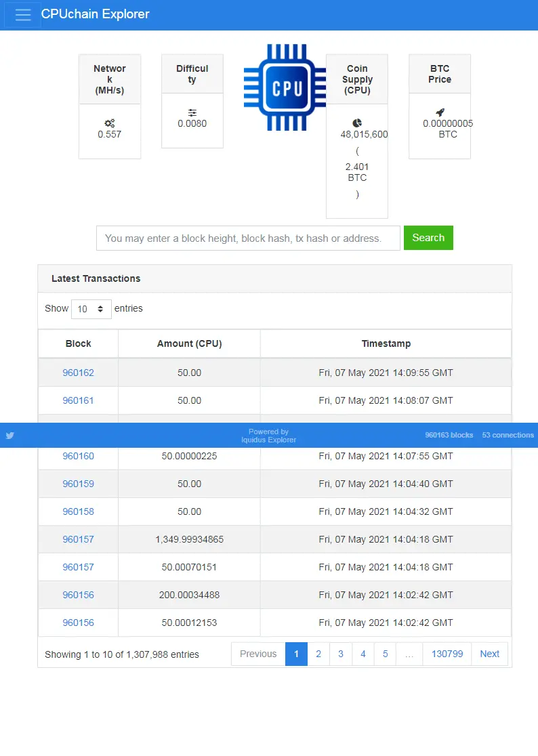The width and height of the screenshot is (538, 756).
Task: Click the network hashrate gears icon
Action: pyautogui.click(x=110, y=123)
